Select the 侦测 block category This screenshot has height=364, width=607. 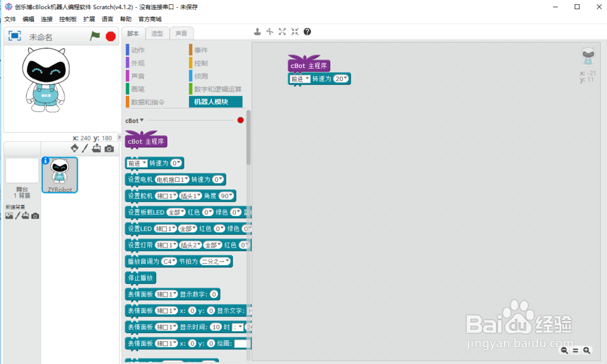point(201,76)
